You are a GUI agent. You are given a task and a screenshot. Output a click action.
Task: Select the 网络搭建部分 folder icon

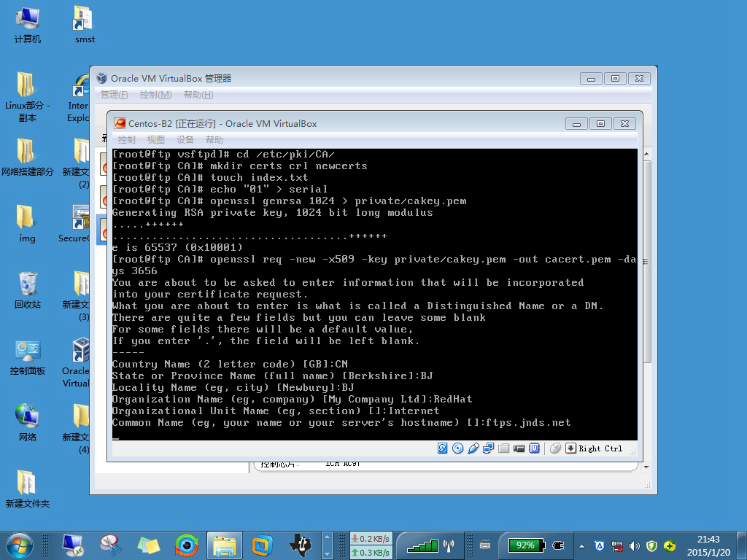tap(27, 157)
